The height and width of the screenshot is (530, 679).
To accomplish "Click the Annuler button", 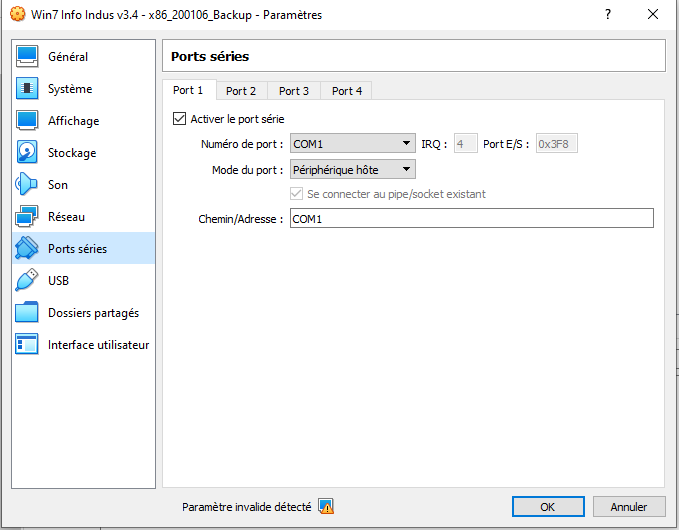I will tap(629, 507).
